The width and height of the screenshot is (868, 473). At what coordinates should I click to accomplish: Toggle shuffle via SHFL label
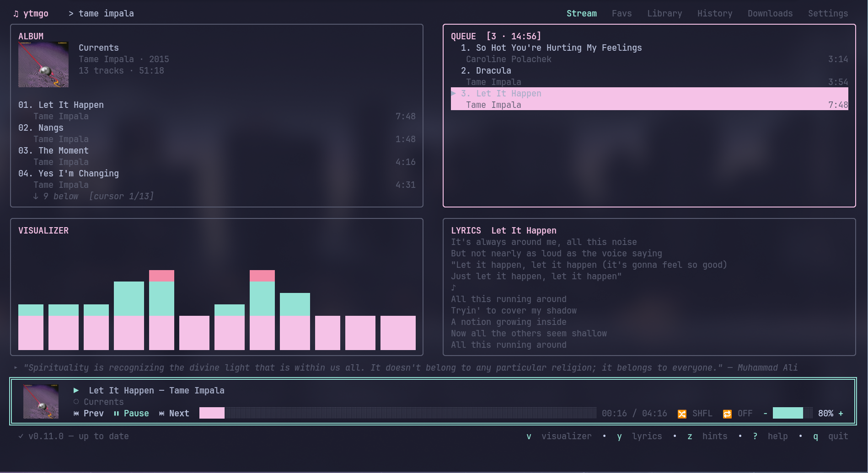(x=702, y=414)
